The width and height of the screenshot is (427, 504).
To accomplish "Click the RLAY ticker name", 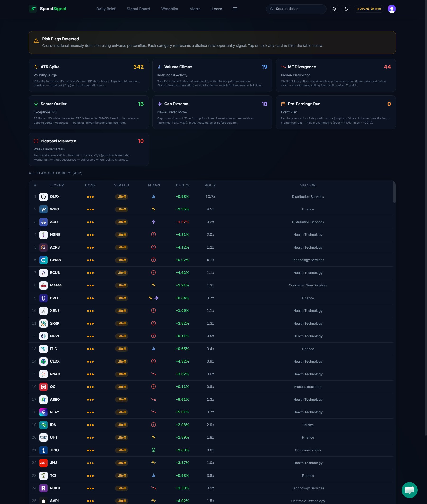I will (x=55, y=412).
